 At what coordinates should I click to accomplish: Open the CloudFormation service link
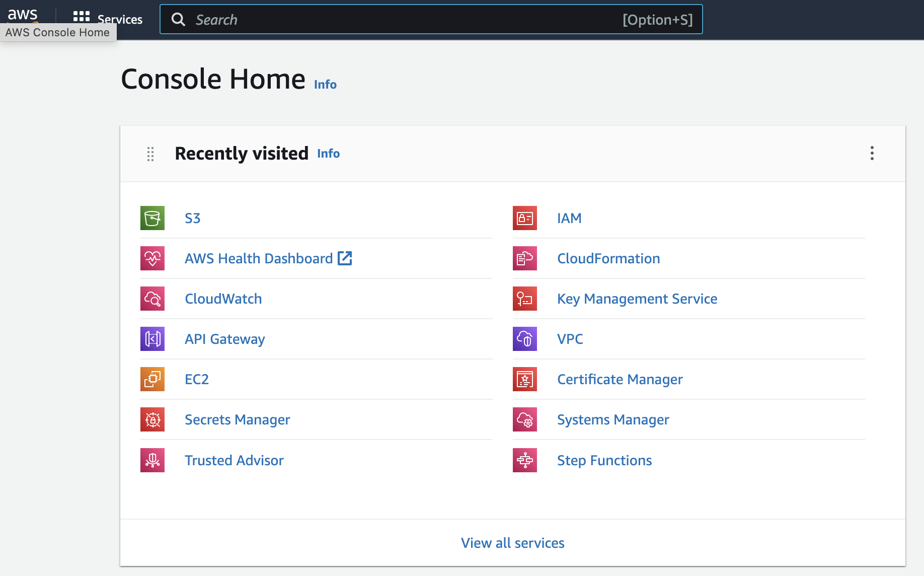tap(608, 258)
